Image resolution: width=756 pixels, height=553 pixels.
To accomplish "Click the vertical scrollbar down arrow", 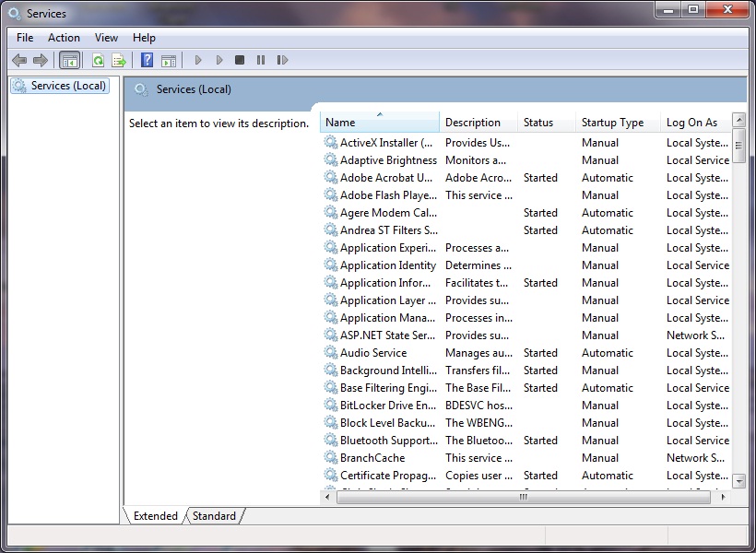I will (738, 481).
